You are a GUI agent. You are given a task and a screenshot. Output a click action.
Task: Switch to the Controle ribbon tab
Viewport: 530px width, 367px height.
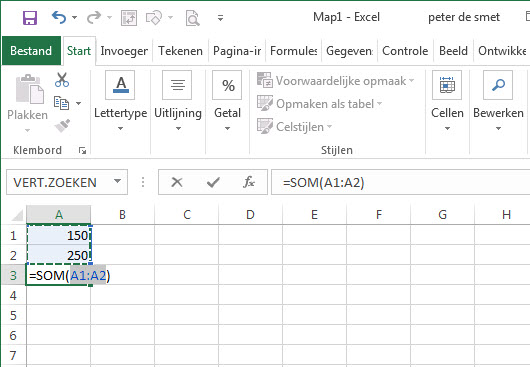tap(405, 51)
